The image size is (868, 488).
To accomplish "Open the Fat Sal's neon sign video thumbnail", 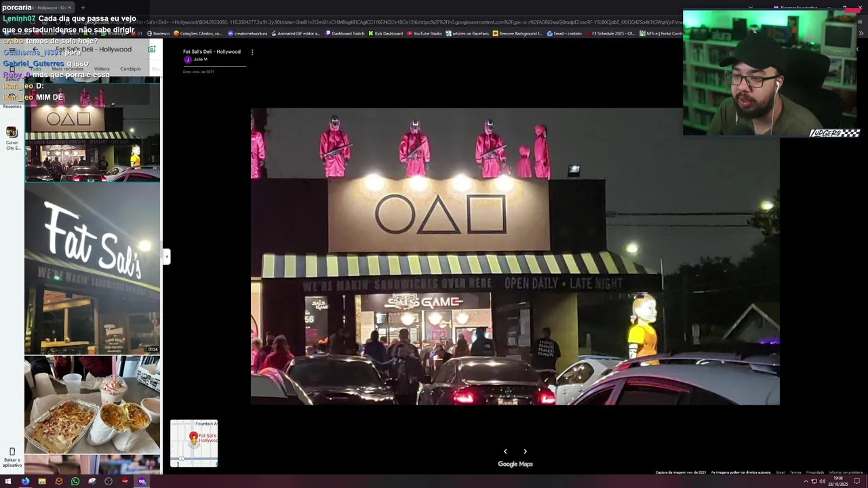I will (x=92, y=269).
